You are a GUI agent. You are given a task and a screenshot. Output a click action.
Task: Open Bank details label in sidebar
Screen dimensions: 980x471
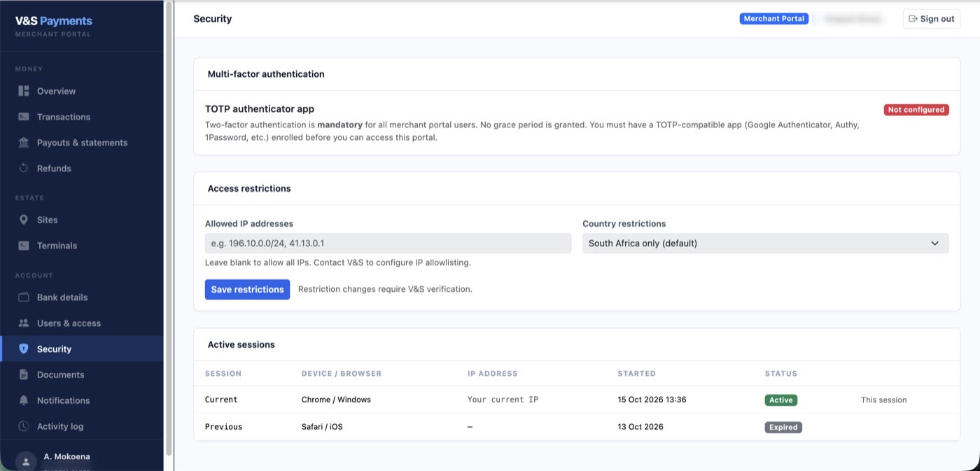(x=62, y=297)
